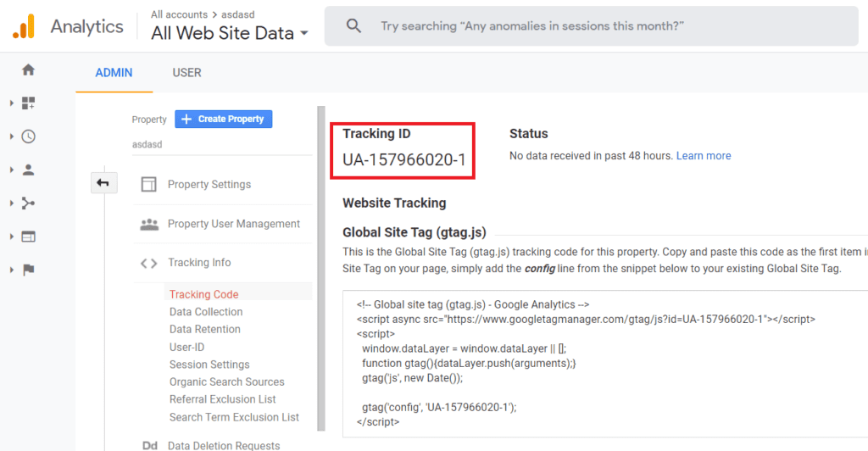
Task: Click the Tracking Info code brackets icon
Action: click(149, 264)
